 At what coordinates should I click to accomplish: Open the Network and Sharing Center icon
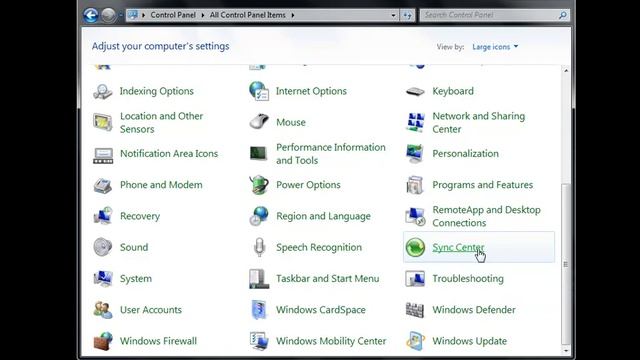point(415,122)
